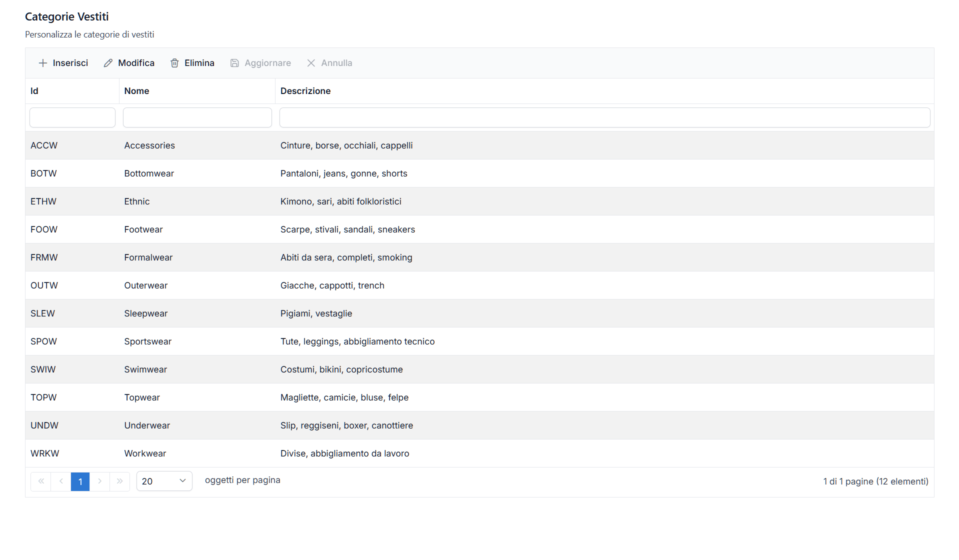Click the Aggiornare save icon
Screen dimensions: 959x560
pyautogui.click(x=234, y=63)
